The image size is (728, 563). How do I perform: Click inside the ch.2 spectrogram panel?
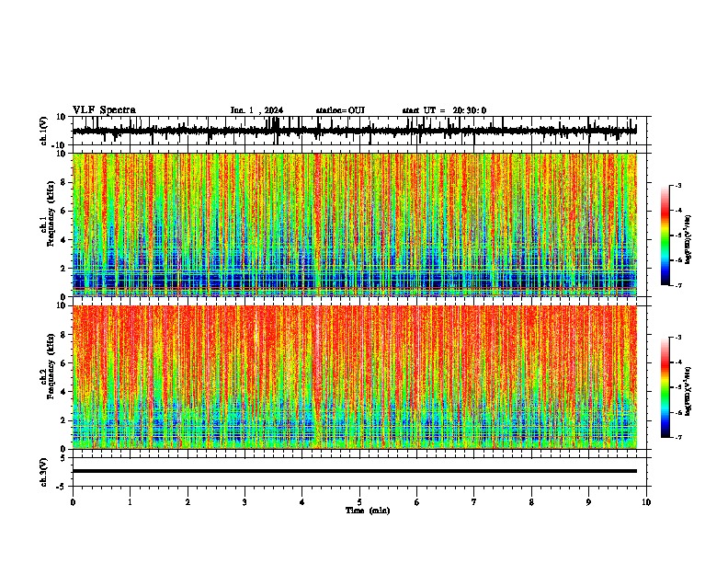tap(354, 377)
